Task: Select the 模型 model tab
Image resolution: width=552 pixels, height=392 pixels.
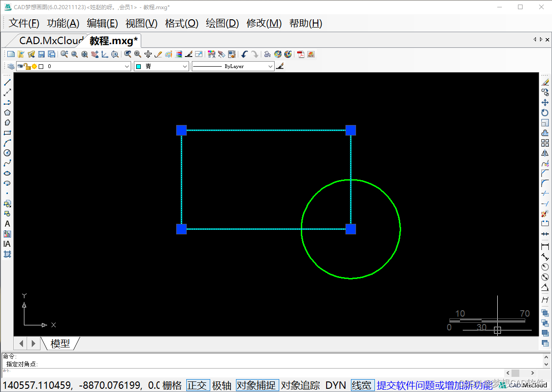Action: pos(60,343)
